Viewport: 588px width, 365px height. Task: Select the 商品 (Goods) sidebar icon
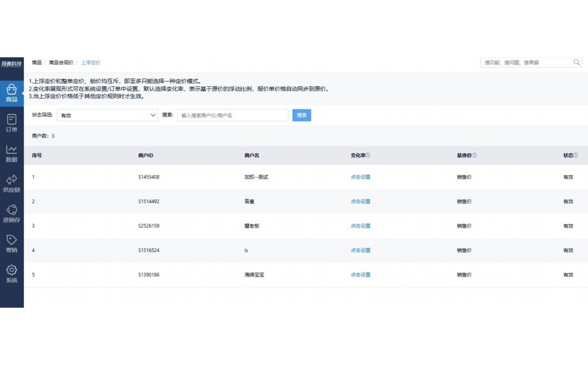coord(11,92)
